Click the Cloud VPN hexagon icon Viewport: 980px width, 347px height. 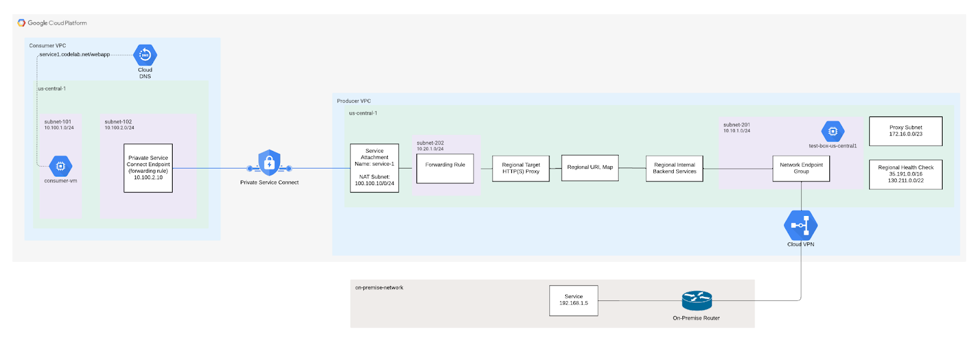click(x=801, y=226)
